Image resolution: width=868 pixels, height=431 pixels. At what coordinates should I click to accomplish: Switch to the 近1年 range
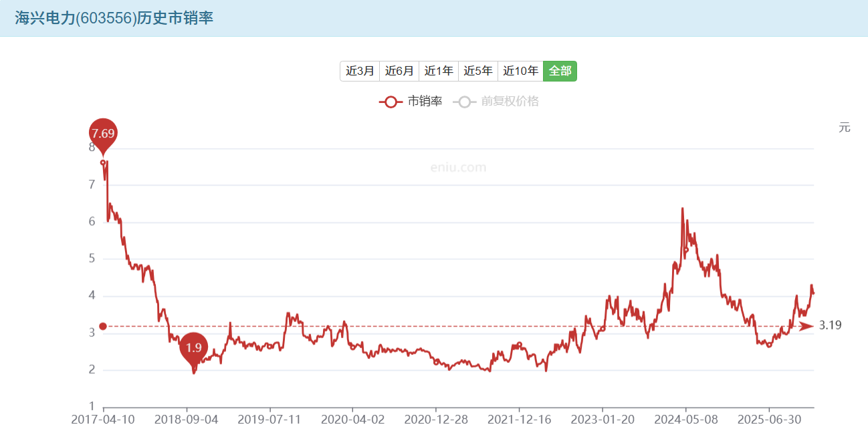439,71
